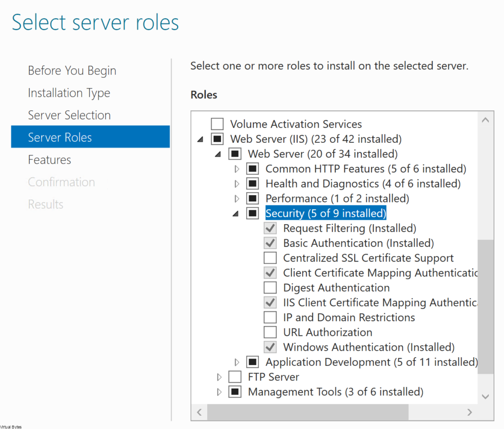Switch to the Features step
This screenshot has width=504, height=429.
[49, 160]
